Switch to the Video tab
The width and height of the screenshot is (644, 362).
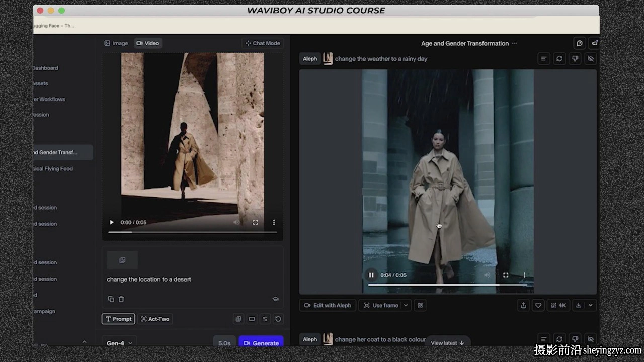[x=148, y=43]
